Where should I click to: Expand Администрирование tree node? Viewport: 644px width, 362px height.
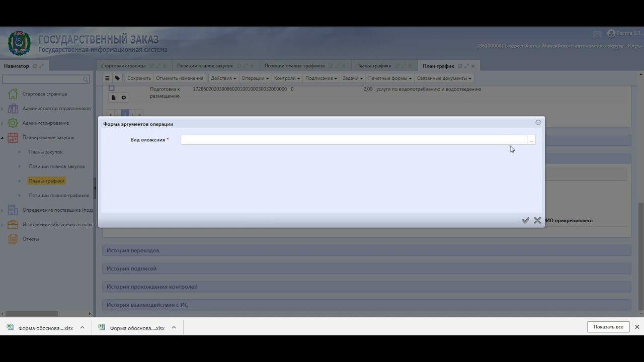tap(3, 123)
